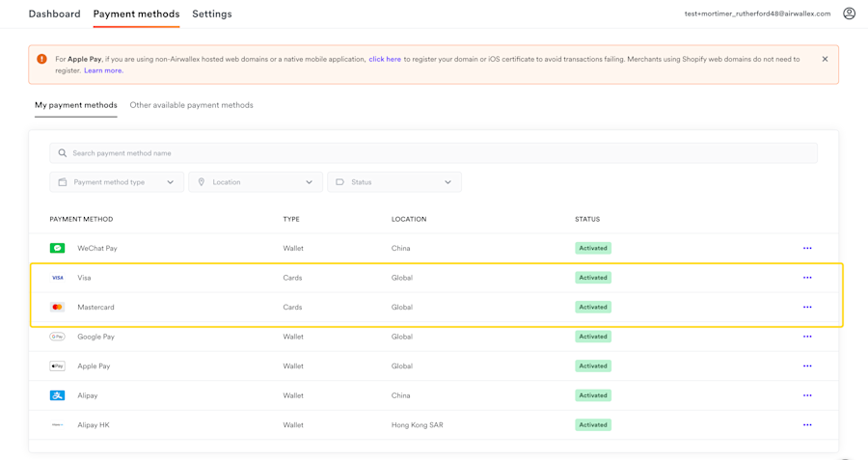This screenshot has height=460, width=868.
Task: Dismiss the Apple Pay warning banner
Action: coord(825,59)
